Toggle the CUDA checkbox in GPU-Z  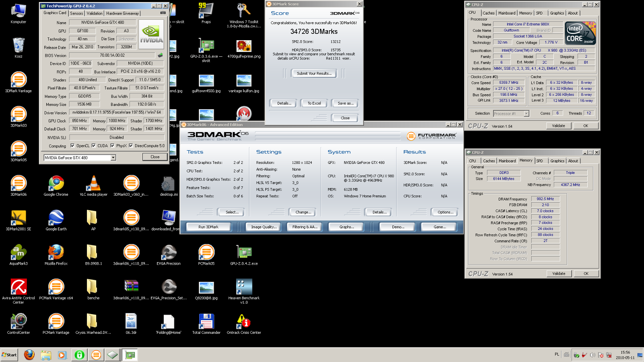click(93, 146)
